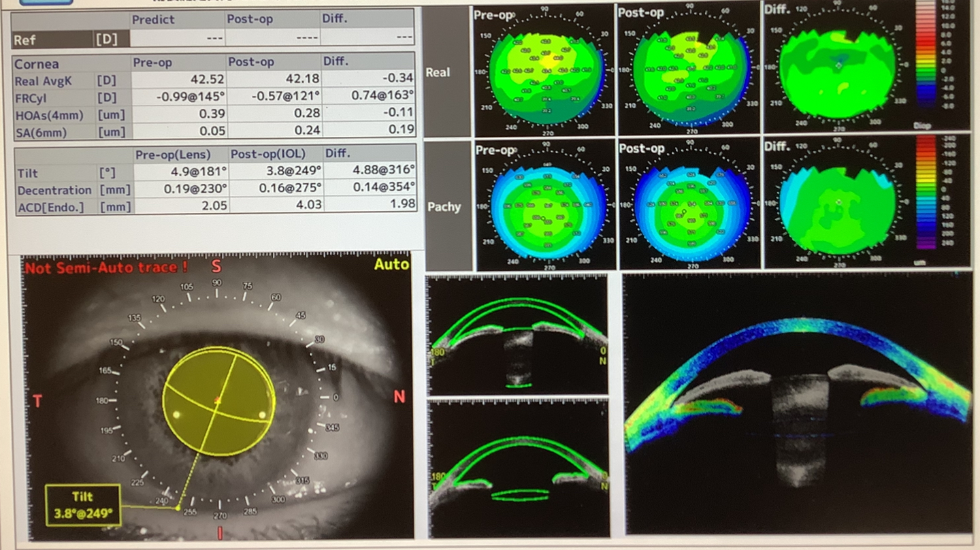
Task: Click the Real map row label
Action: tap(438, 71)
